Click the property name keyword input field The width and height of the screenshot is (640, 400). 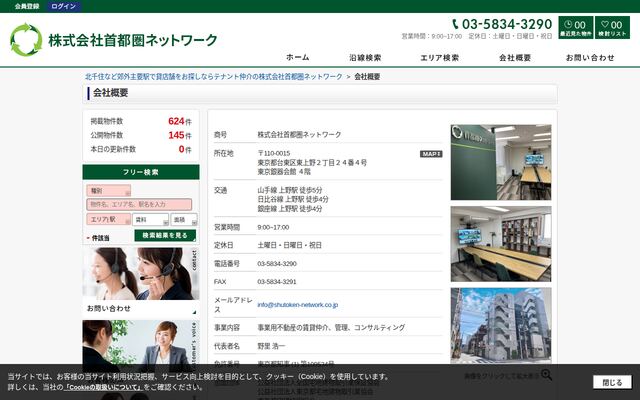click(x=139, y=204)
